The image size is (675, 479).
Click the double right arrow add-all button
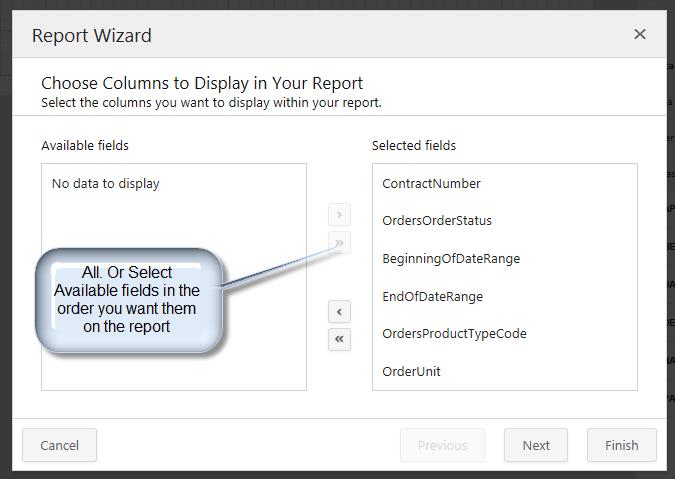[340, 243]
